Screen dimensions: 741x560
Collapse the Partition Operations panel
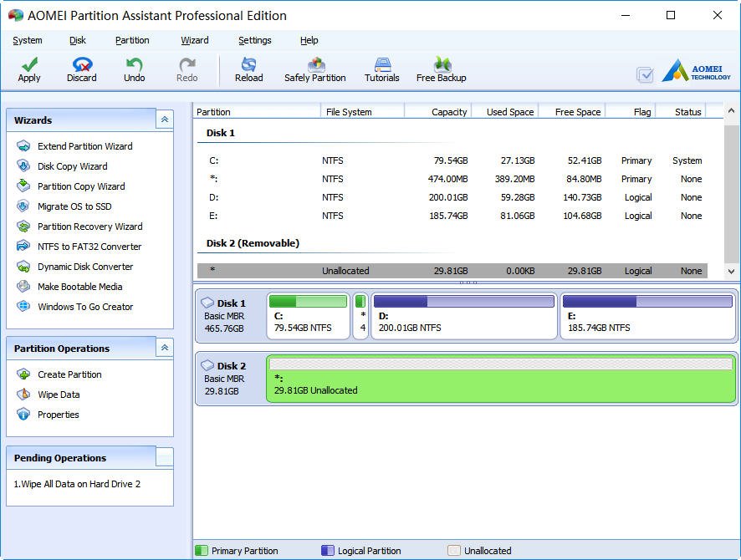[165, 349]
